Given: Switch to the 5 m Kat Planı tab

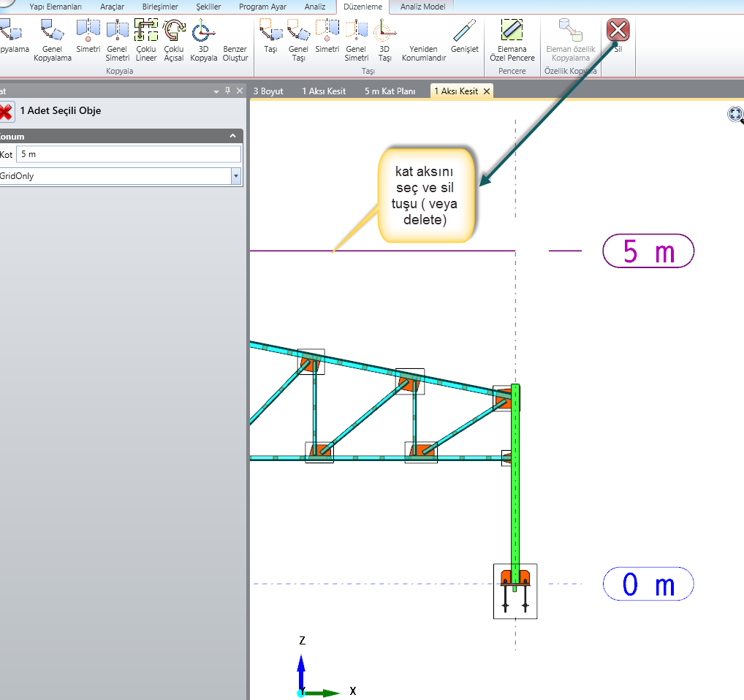Looking at the screenshot, I should click(390, 91).
